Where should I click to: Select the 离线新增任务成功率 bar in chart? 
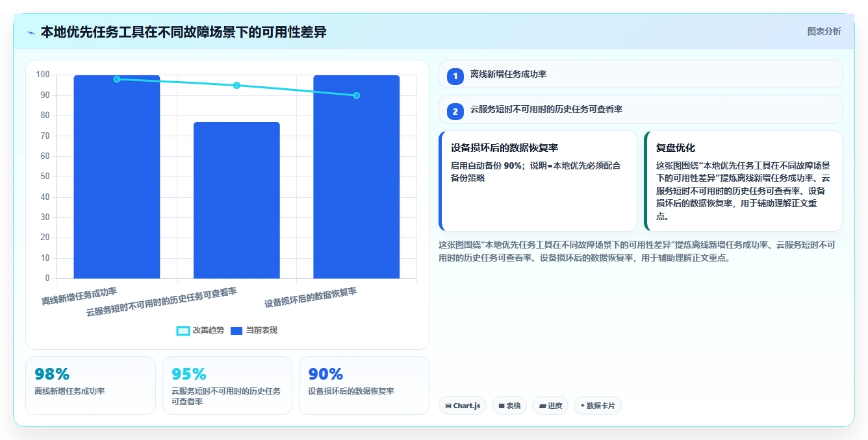(x=117, y=177)
